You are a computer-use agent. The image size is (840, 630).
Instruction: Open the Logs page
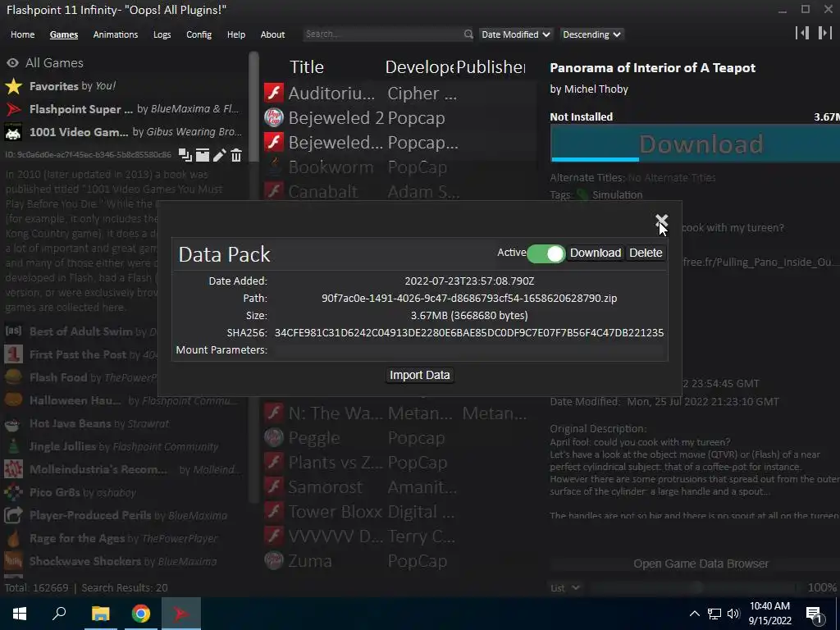click(162, 34)
